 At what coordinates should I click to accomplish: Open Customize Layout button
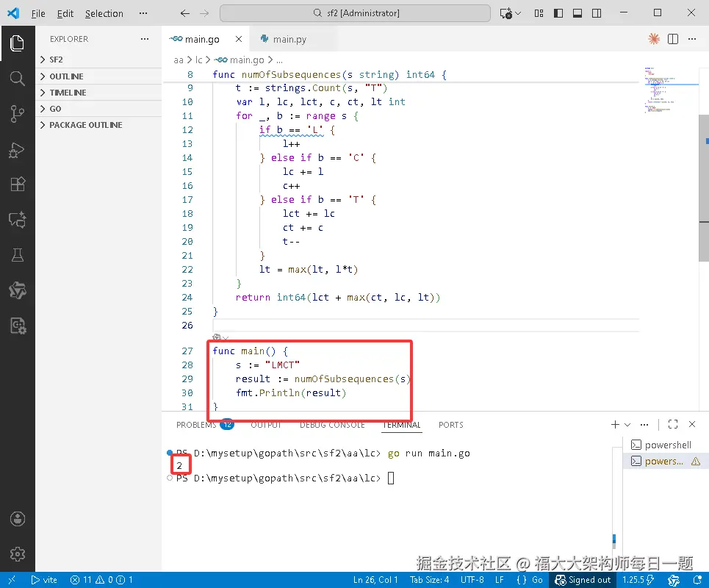tap(539, 13)
